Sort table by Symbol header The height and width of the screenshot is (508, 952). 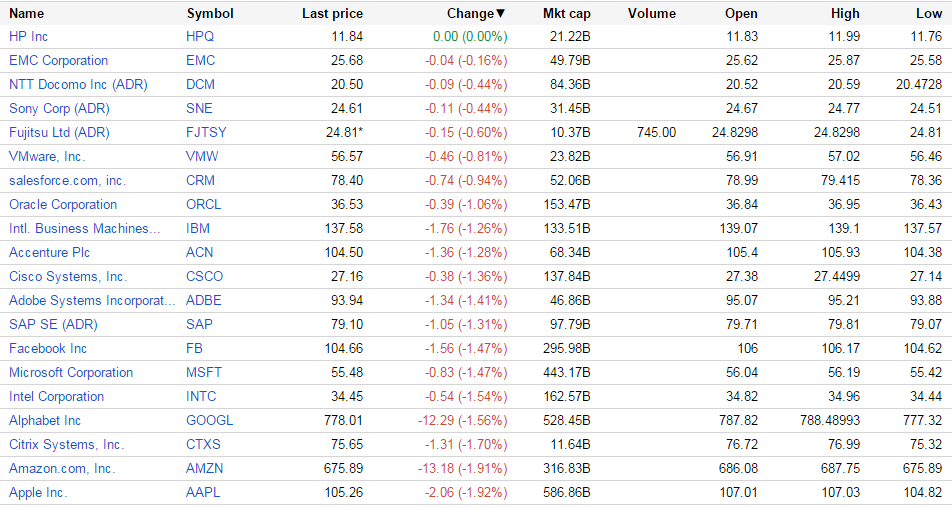pyautogui.click(x=210, y=14)
